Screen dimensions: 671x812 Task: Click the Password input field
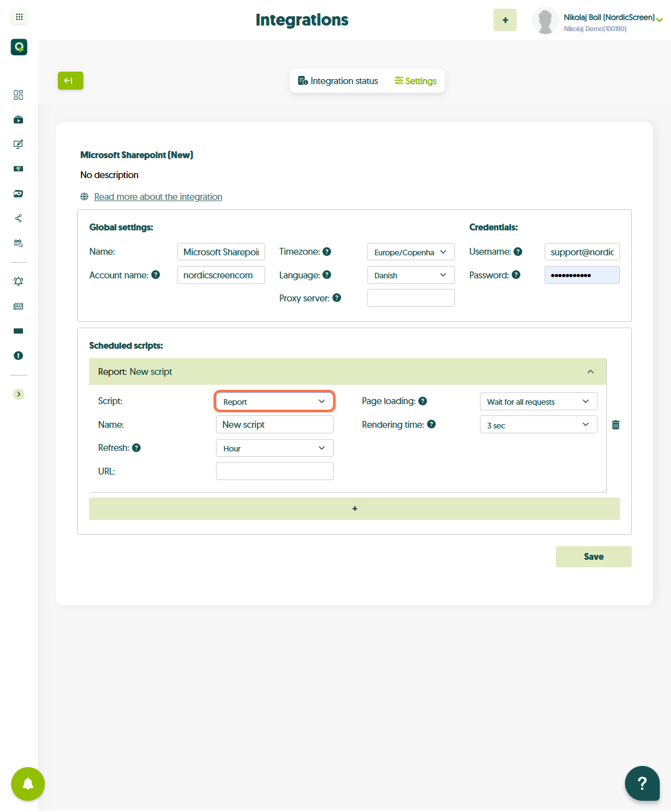[582, 275]
